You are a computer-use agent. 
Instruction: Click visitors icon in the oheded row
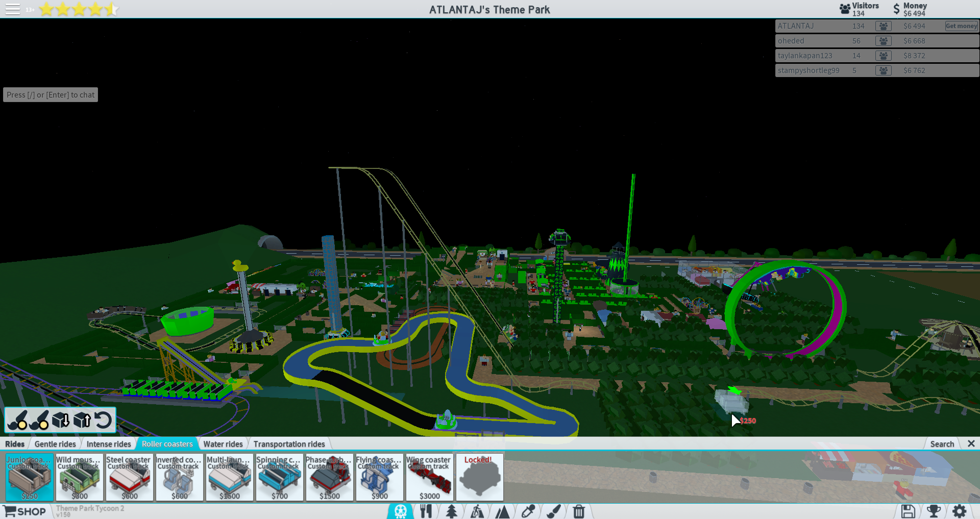(x=883, y=41)
